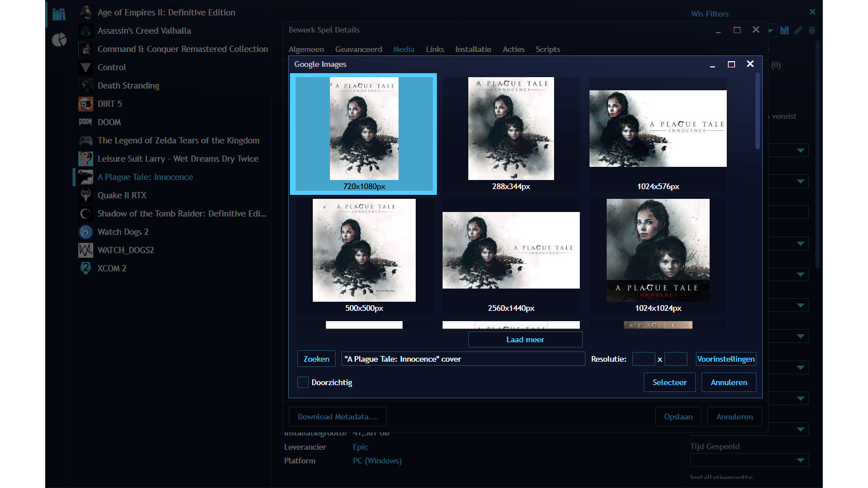This screenshot has width=868, height=488.
Task: Click the Google Images results scrollbar
Action: click(x=758, y=111)
